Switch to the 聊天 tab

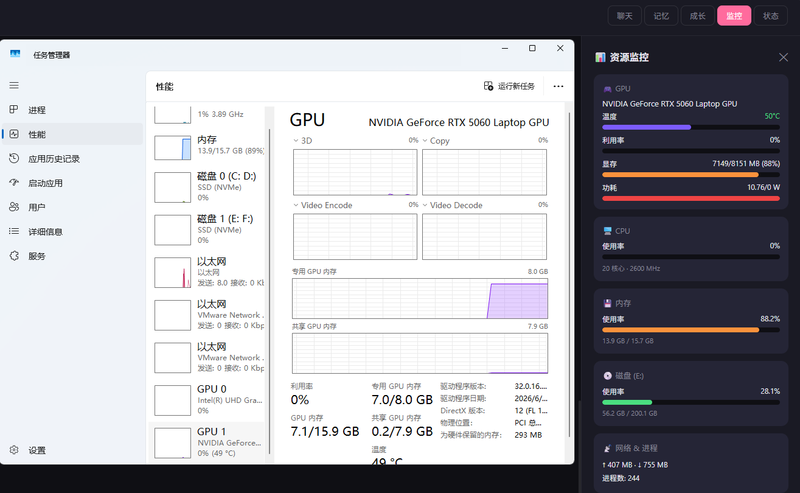pos(624,16)
